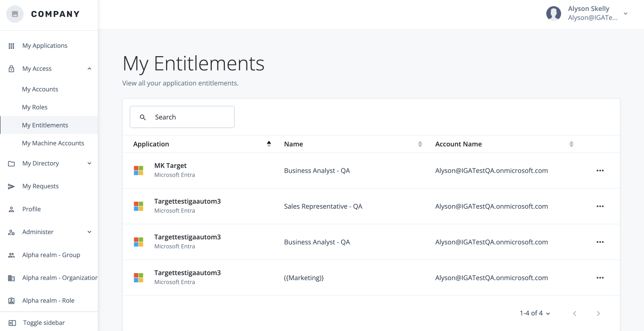This screenshot has width=644, height=331.
Task: Expand the Administer section
Action: (x=89, y=232)
